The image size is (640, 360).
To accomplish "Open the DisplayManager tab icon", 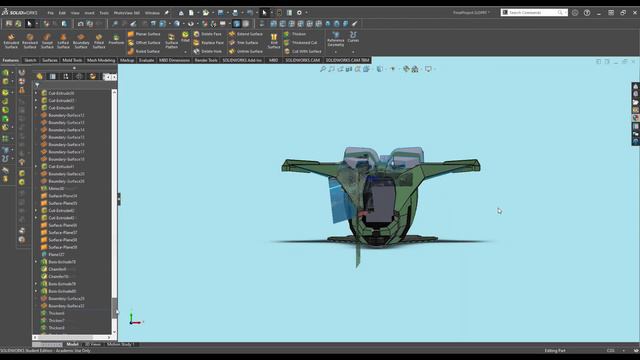I will 93,76.
